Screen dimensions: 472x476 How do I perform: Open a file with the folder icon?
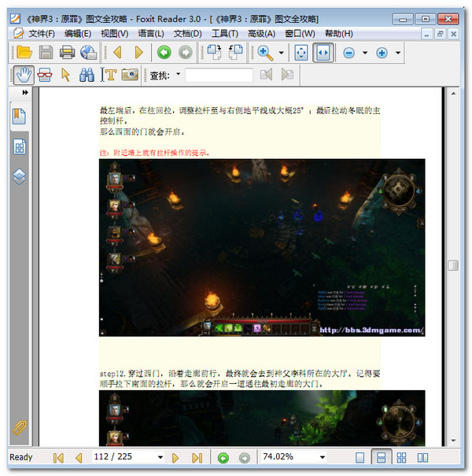pos(24,53)
